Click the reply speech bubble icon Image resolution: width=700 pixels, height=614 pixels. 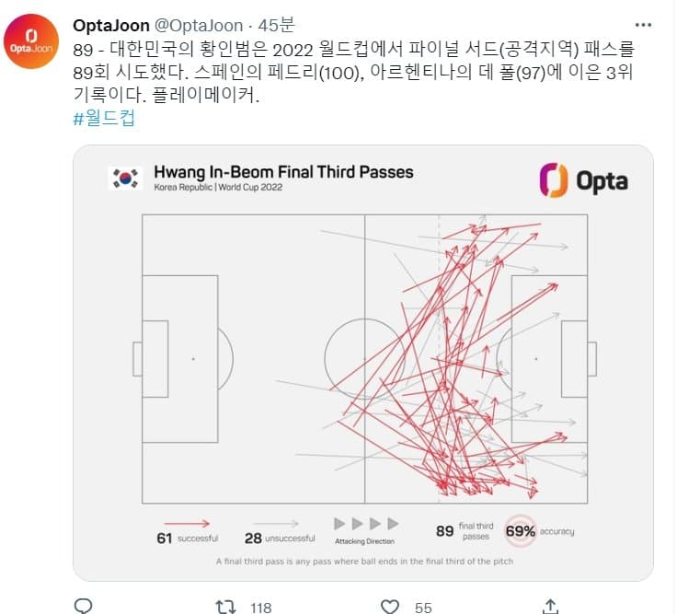(x=84, y=605)
